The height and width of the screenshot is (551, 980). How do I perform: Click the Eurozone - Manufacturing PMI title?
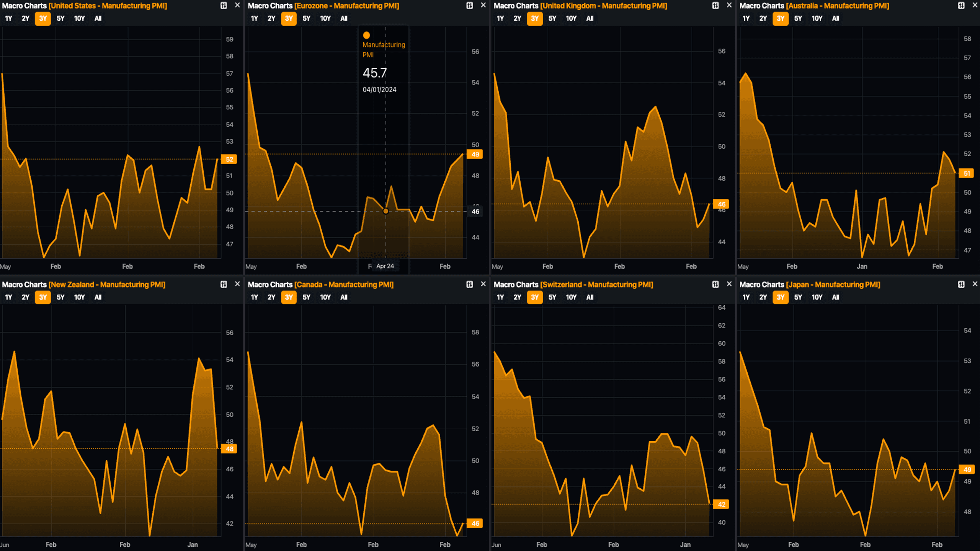point(347,6)
